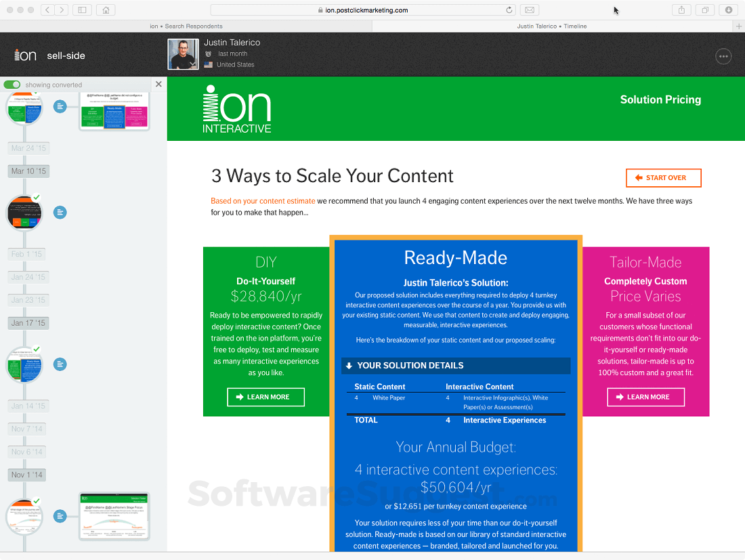Image resolution: width=745 pixels, height=560 pixels.
Task: Click the START OVER button
Action: click(x=663, y=177)
